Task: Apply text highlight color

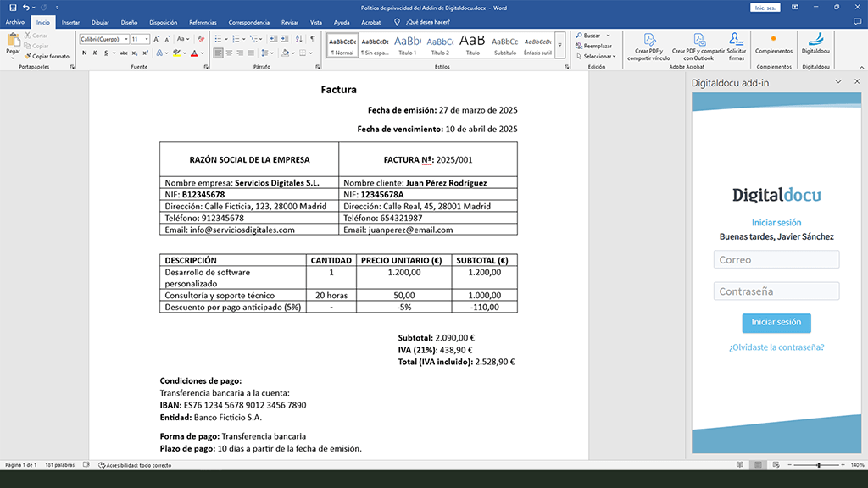Action: [176, 53]
